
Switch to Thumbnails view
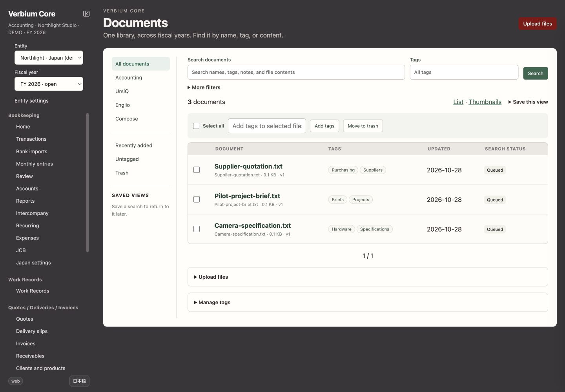485,102
